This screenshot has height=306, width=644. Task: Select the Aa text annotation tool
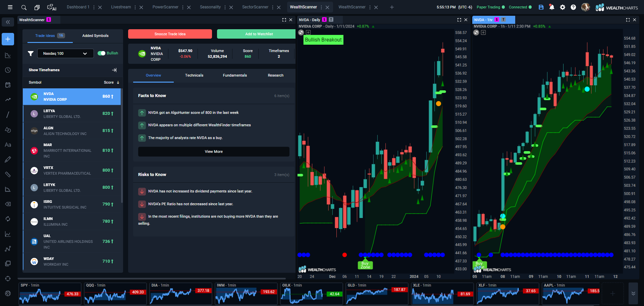(x=8, y=145)
